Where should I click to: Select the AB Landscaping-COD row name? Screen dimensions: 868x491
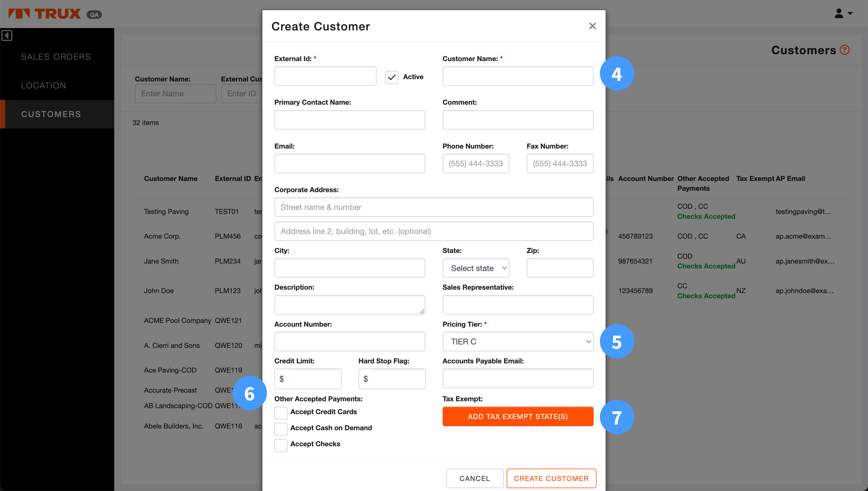(x=178, y=406)
